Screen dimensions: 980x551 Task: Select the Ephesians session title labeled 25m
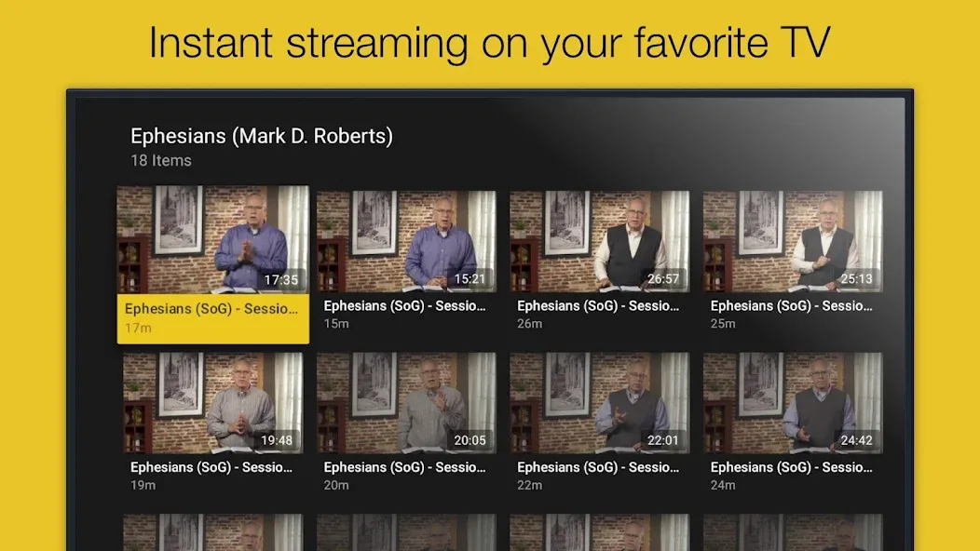[791, 306]
